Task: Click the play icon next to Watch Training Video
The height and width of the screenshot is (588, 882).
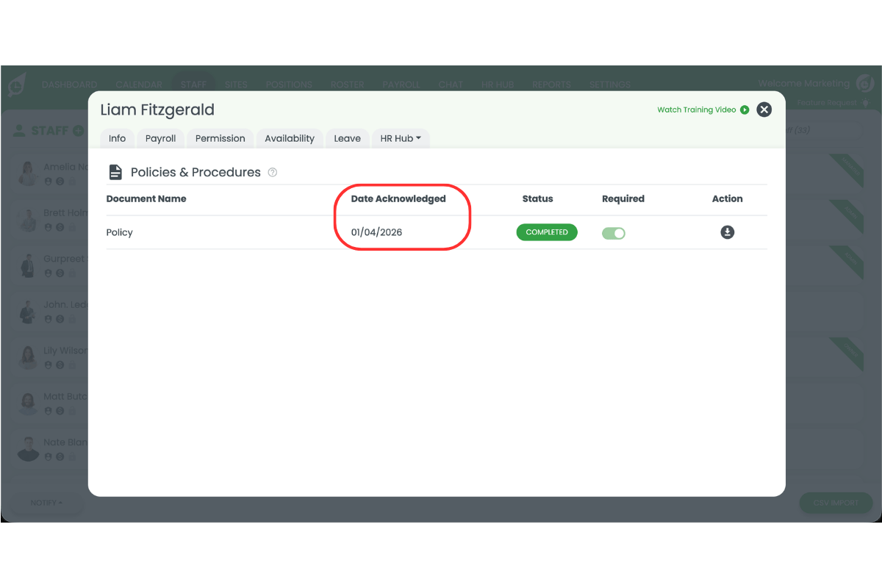Action: point(745,110)
